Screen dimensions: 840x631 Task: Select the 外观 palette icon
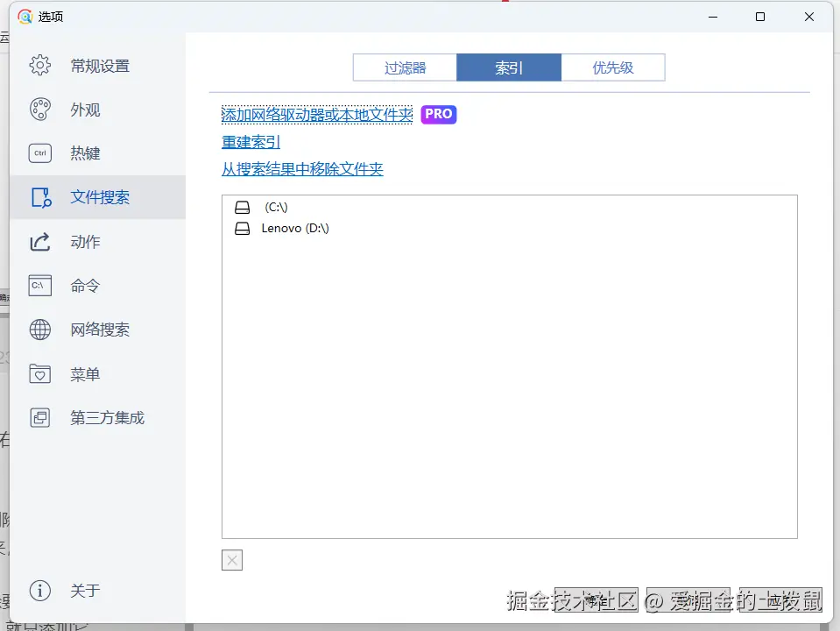(39, 110)
